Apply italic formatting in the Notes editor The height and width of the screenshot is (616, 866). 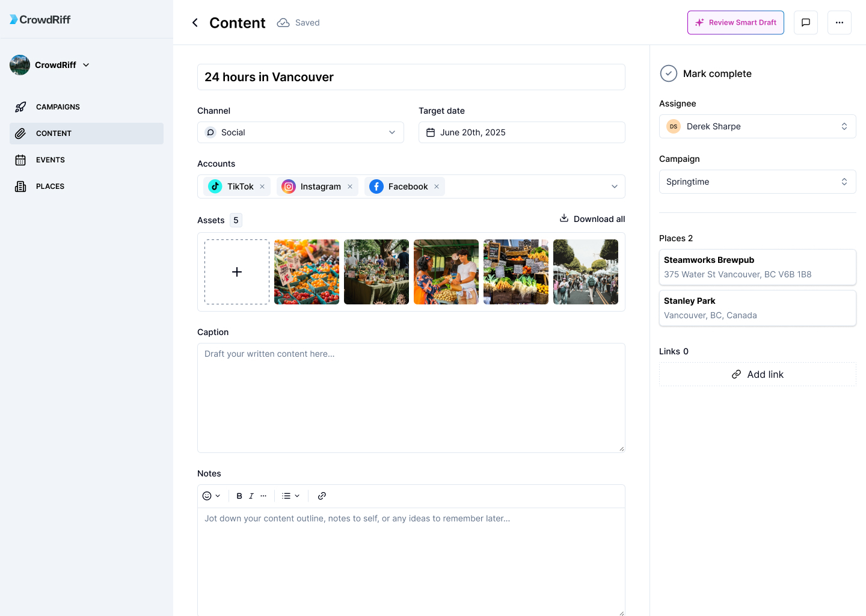(251, 496)
